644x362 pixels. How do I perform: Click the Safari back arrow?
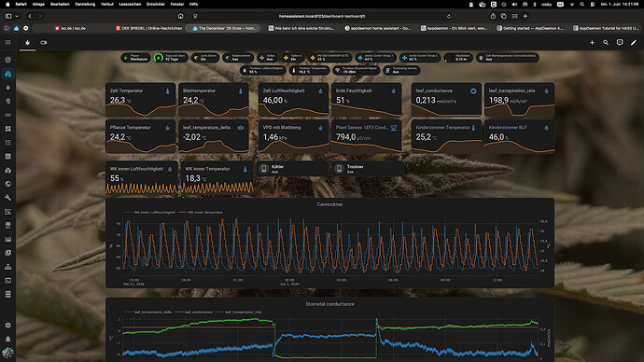point(30,17)
